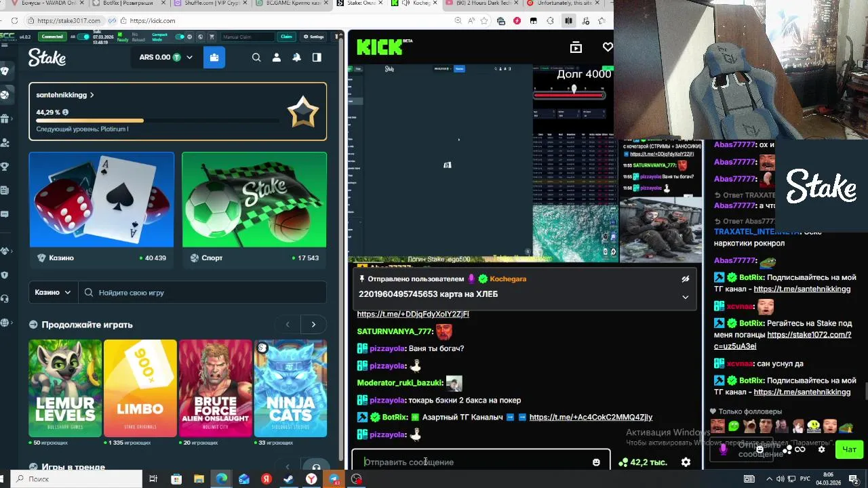Viewport: 868px width, 488px height.
Task: Open the stake1072.com referral link
Action: pos(783,340)
